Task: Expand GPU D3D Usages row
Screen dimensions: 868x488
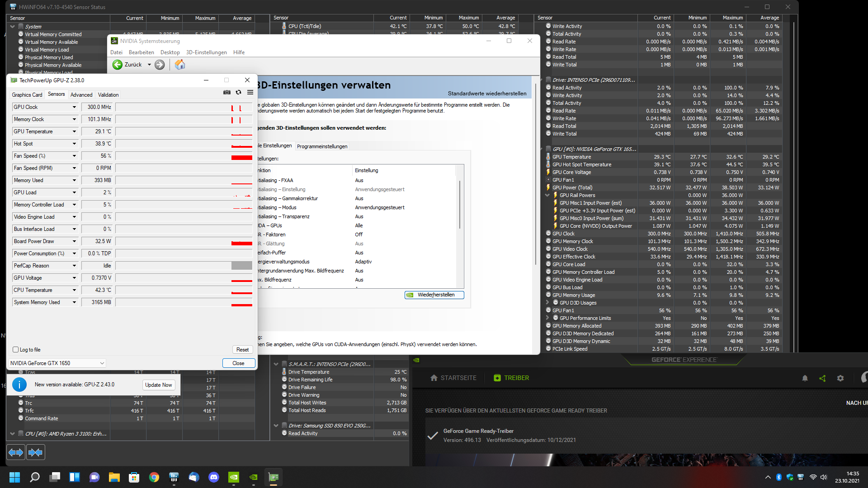Action: pos(547,303)
